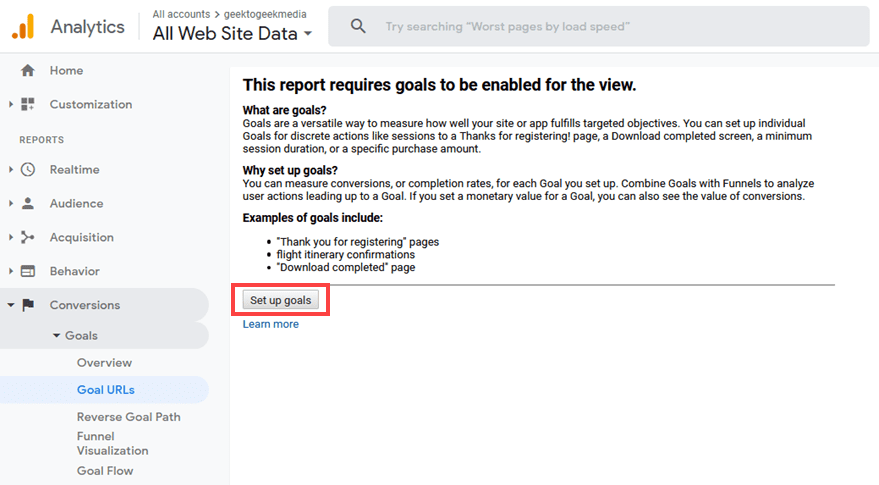
Task: Click the Realtime clock icon
Action: (28, 170)
